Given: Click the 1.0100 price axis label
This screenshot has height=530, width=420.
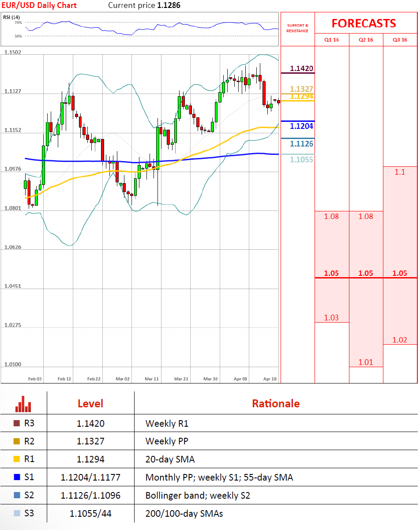Looking at the screenshot, I should (13, 365).
